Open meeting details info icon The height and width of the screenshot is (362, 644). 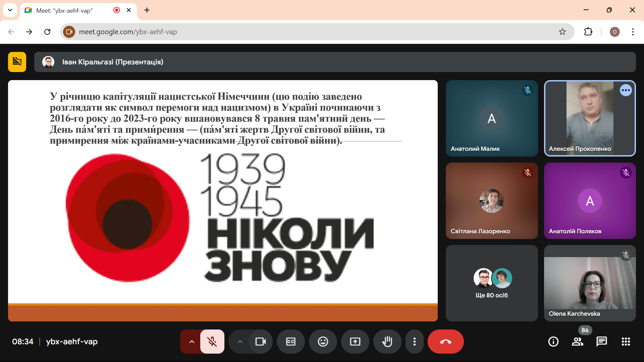coord(553,342)
